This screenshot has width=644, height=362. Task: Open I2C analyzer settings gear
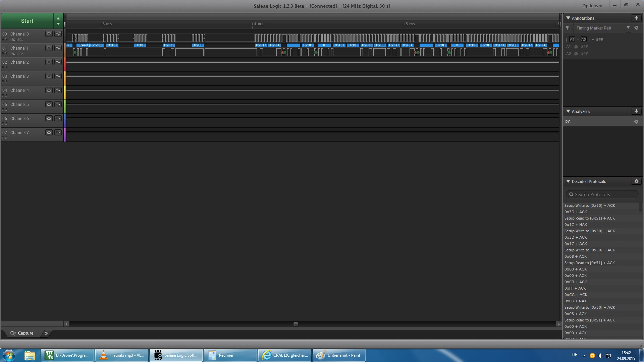click(636, 122)
